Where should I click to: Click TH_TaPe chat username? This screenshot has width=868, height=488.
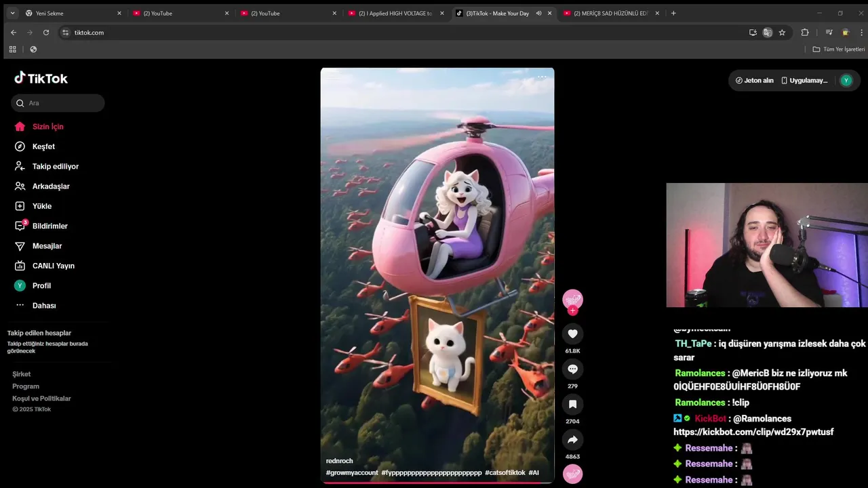point(693,344)
